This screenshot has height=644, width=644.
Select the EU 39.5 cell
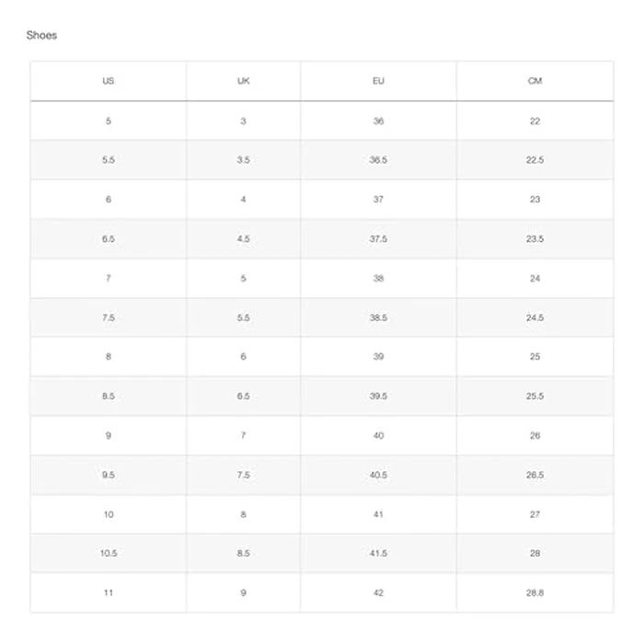point(378,397)
